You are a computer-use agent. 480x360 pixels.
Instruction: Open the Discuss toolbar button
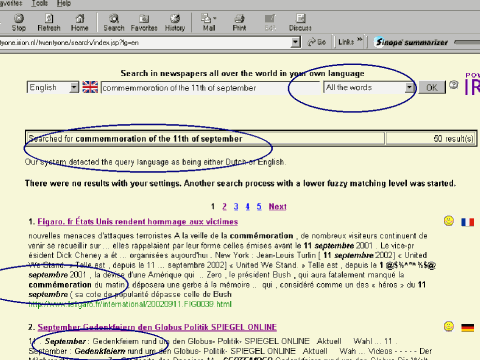pos(300,23)
